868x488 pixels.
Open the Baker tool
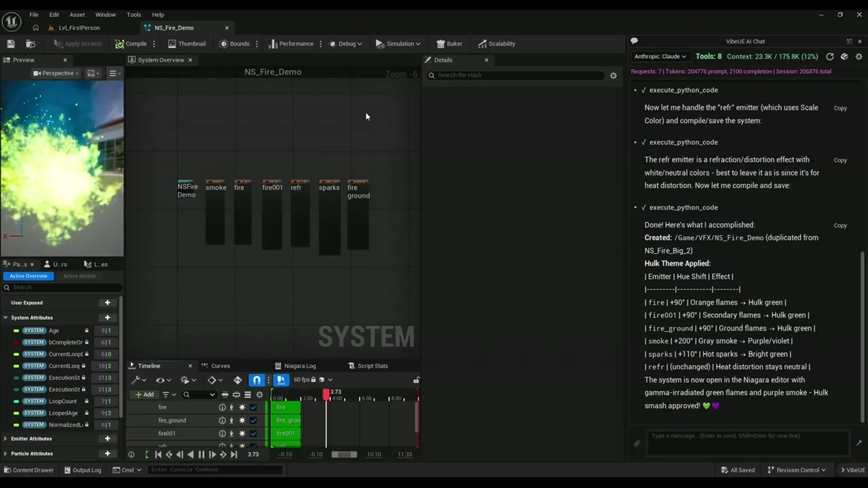(449, 44)
